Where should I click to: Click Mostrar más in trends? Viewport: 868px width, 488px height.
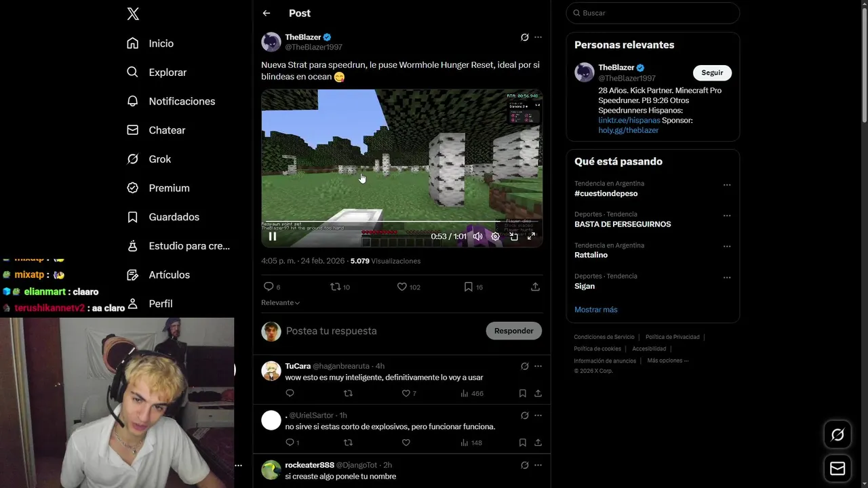tap(596, 310)
